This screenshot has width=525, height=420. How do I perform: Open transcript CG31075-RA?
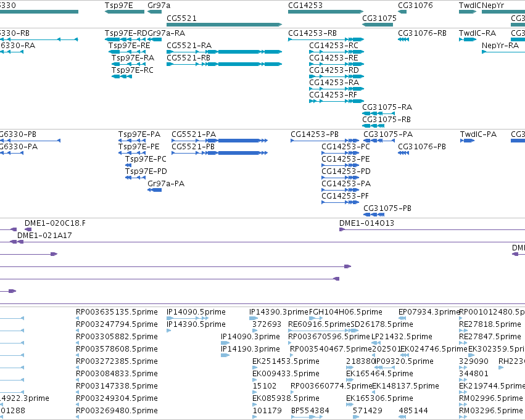tap(387, 107)
